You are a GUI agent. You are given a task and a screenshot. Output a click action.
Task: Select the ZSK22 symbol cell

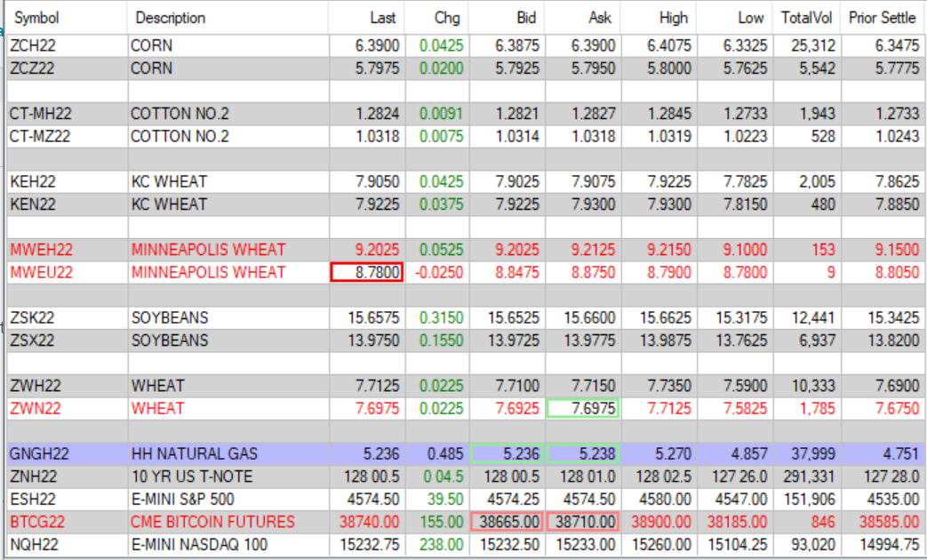pyautogui.click(x=68, y=317)
